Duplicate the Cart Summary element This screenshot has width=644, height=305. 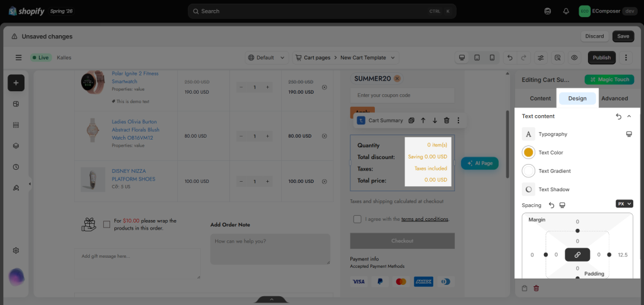pyautogui.click(x=411, y=120)
